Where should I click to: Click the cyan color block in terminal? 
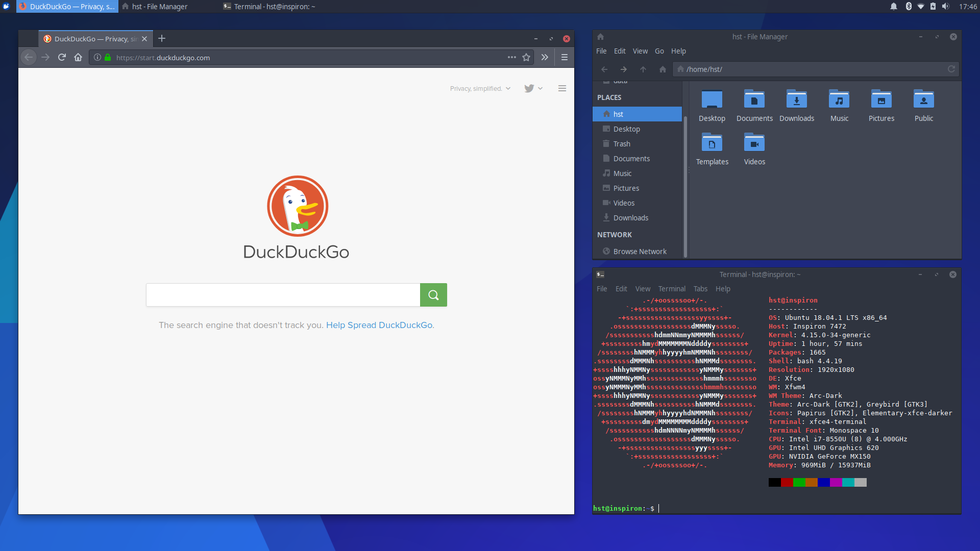click(x=848, y=482)
